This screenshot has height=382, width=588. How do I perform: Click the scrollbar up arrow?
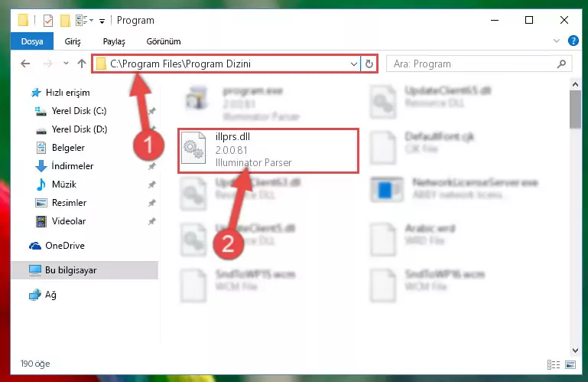coord(575,84)
